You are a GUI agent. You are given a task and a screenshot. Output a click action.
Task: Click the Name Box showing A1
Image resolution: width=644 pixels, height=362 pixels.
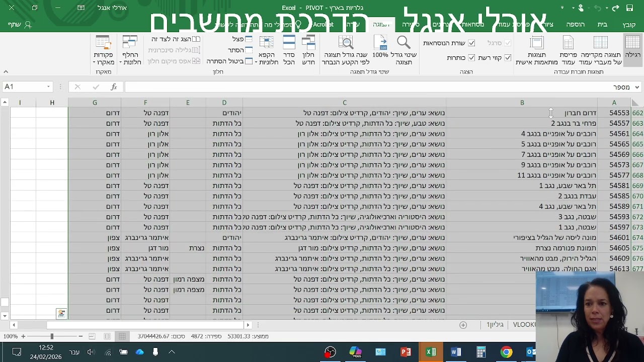pyautogui.click(x=24, y=87)
